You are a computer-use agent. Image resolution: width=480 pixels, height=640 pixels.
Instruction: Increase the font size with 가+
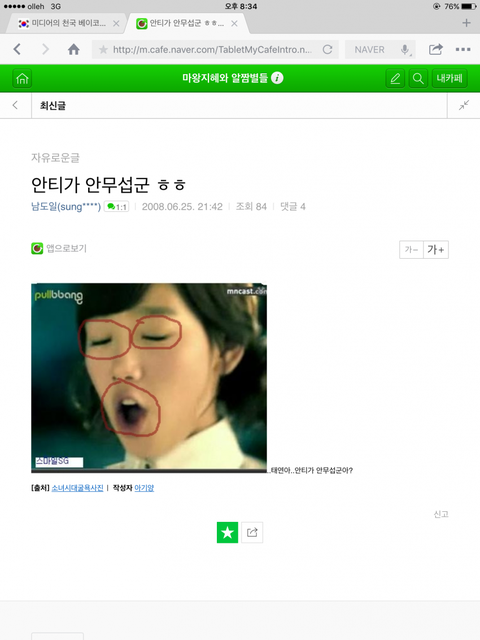click(436, 249)
